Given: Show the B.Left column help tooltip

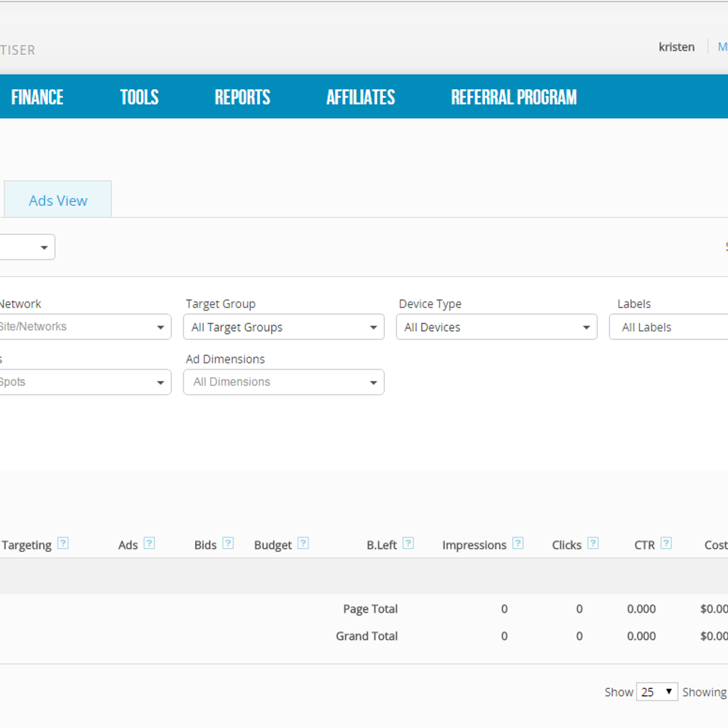Looking at the screenshot, I should pyautogui.click(x=408, y=543).
